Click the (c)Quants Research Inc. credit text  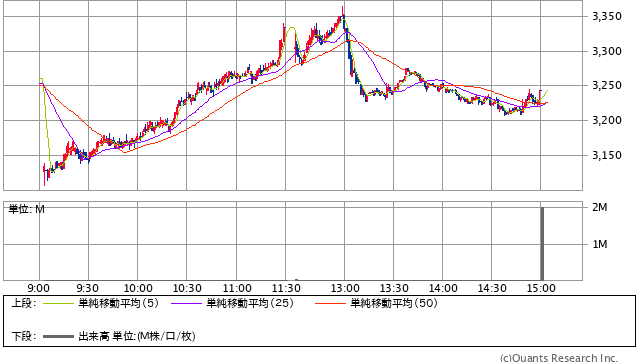tap(559, 358)
